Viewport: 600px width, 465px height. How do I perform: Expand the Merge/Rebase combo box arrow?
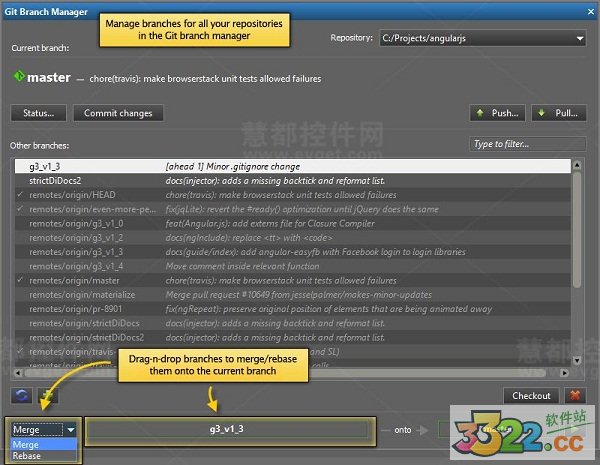coord(71,430)
